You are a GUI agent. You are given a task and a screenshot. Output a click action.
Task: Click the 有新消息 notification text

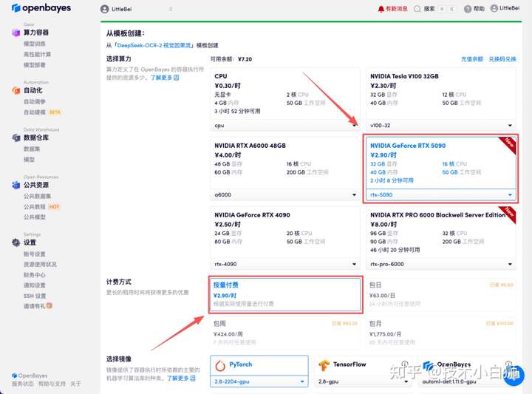(397, 9)
